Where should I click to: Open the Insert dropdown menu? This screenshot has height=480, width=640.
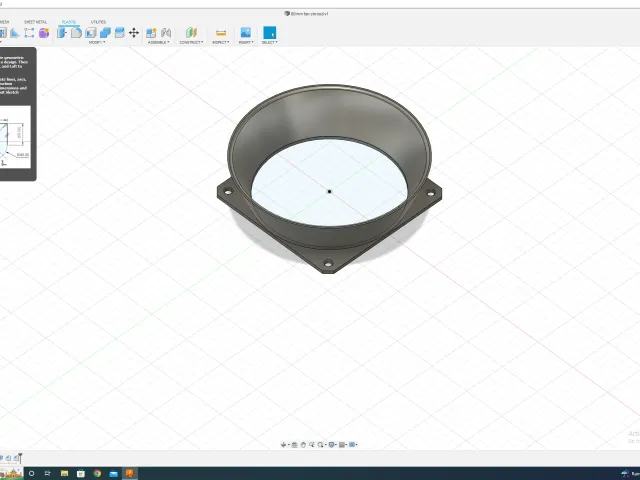pyautogui.click(x=246, y=42)
